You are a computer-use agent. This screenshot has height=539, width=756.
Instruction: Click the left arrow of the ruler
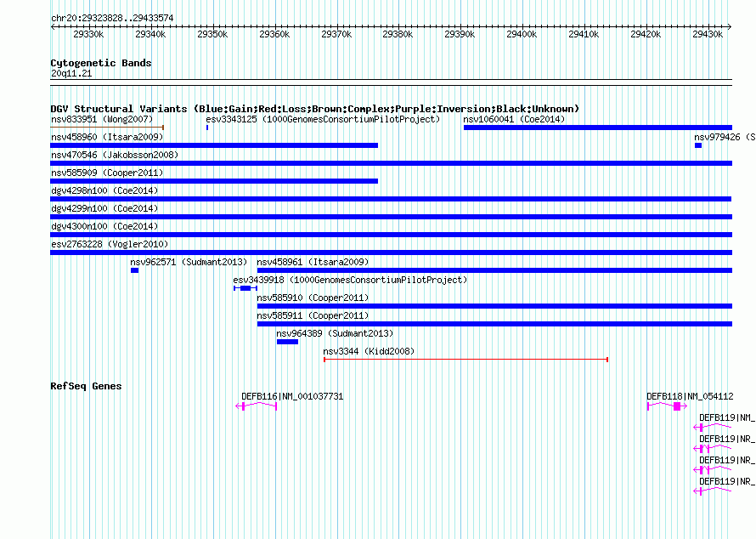pyautogui.click(x=53, y=27)
